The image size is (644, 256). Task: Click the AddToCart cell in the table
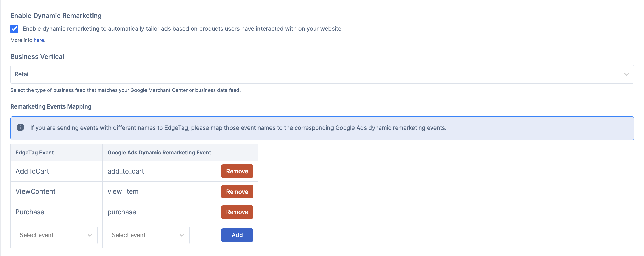[32, 171]
